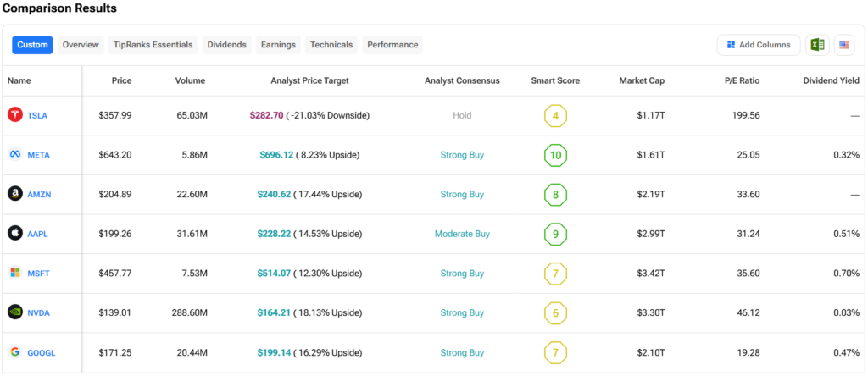The height and width of the screenshot is (376, 868).
Task: Click GOOGL price target $199.14
Action: [x=274, y=352]
